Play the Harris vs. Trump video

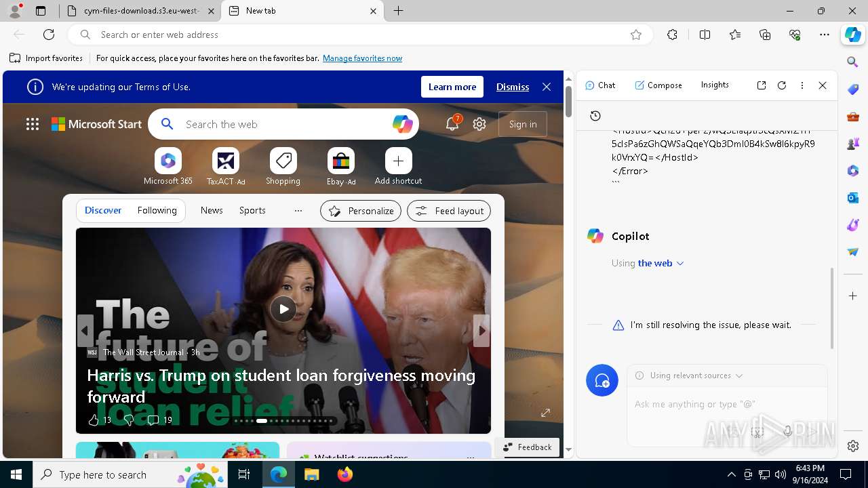coord(283,309)
